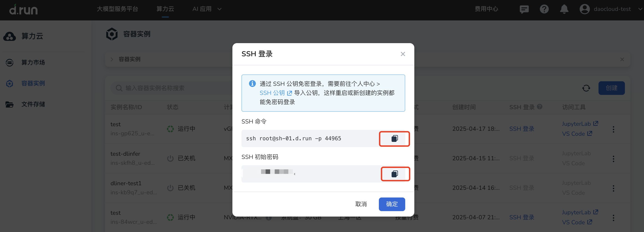Open the notification bell

564,9
